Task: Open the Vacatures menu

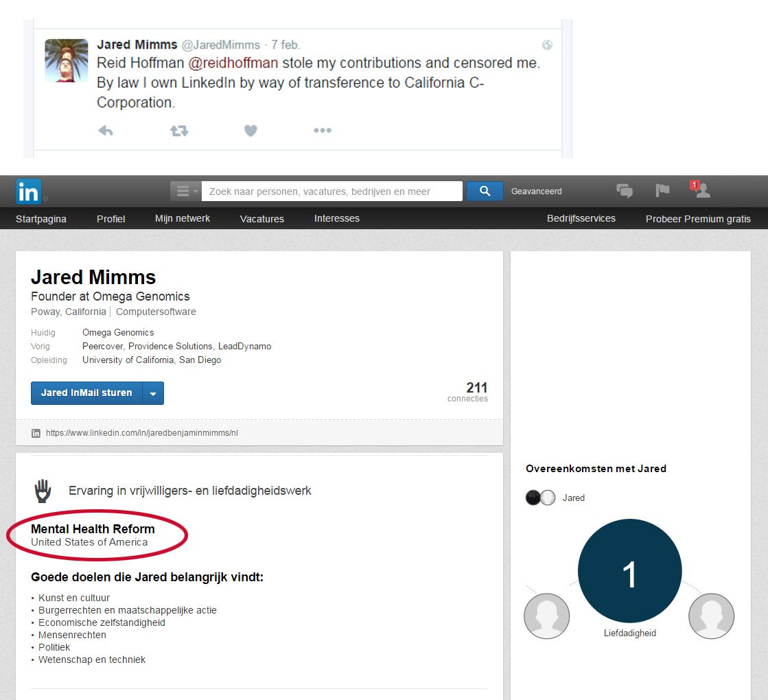Action: click(x=262, y=219)
